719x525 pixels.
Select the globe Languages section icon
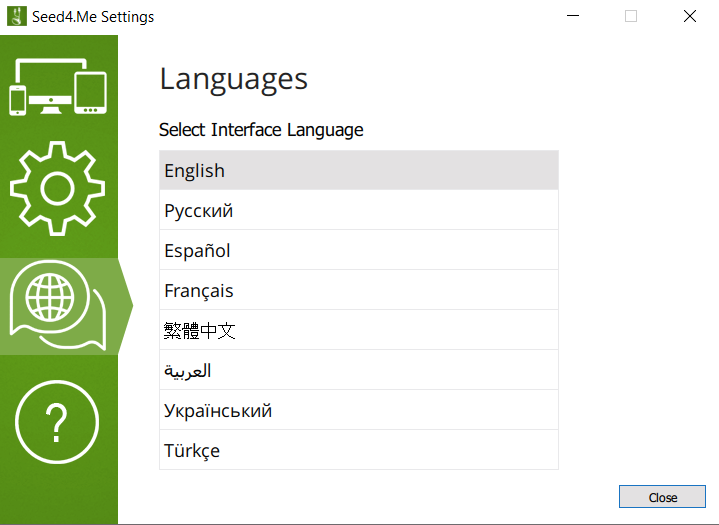58,305
